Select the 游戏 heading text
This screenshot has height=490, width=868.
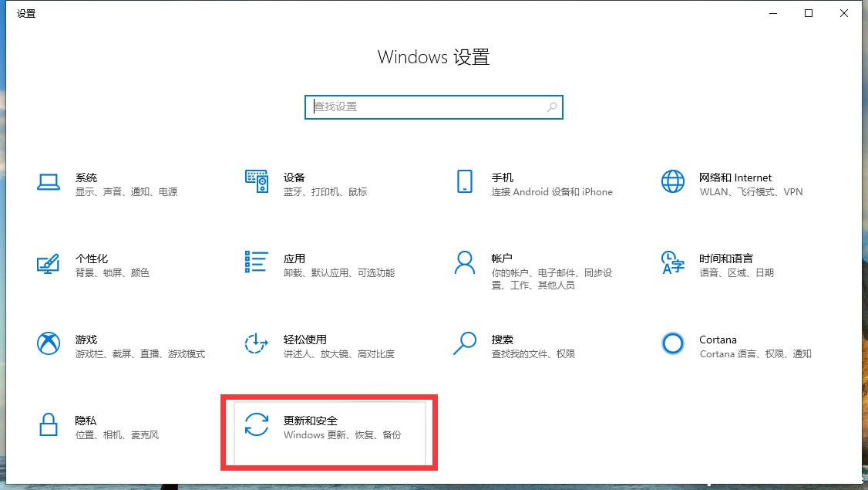point(86,340)
